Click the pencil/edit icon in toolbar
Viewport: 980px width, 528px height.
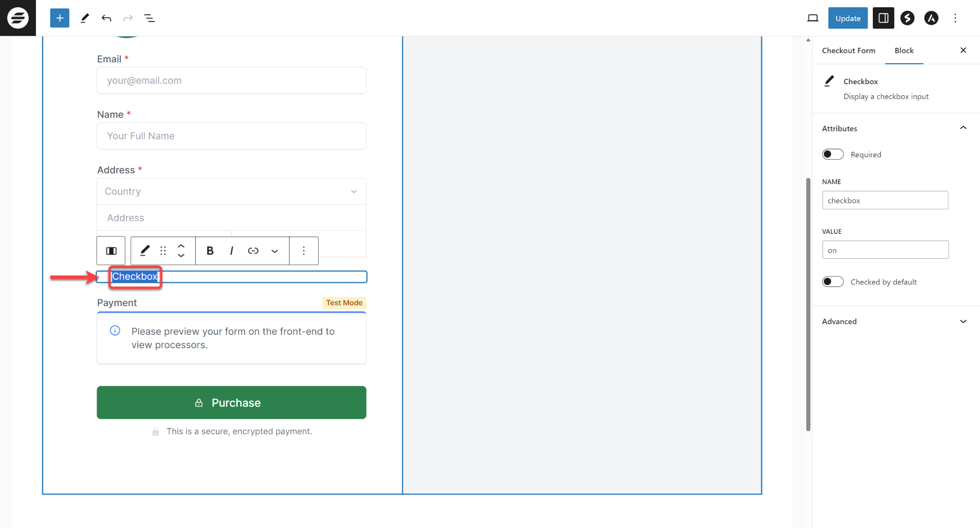tap(143, 250)
